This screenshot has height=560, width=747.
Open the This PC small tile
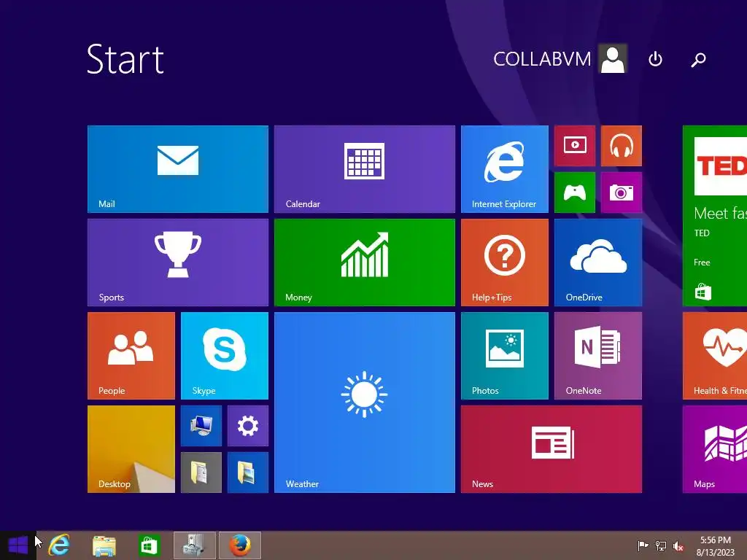click(201, 426)
